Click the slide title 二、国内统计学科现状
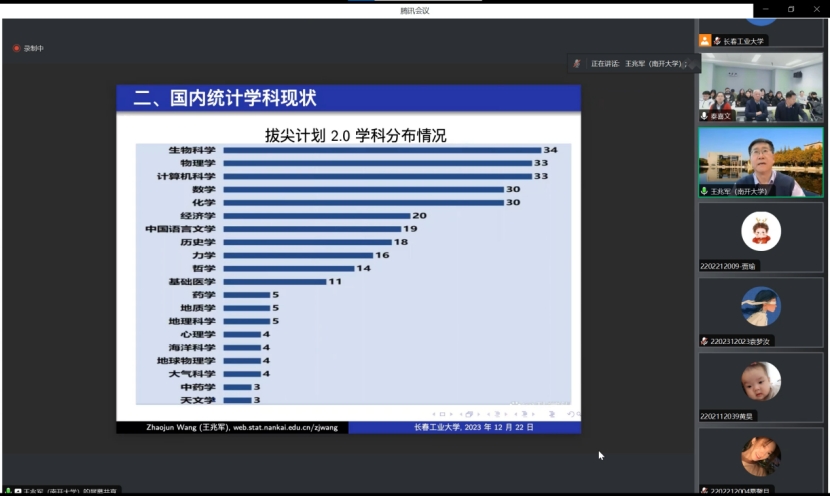 225,98
